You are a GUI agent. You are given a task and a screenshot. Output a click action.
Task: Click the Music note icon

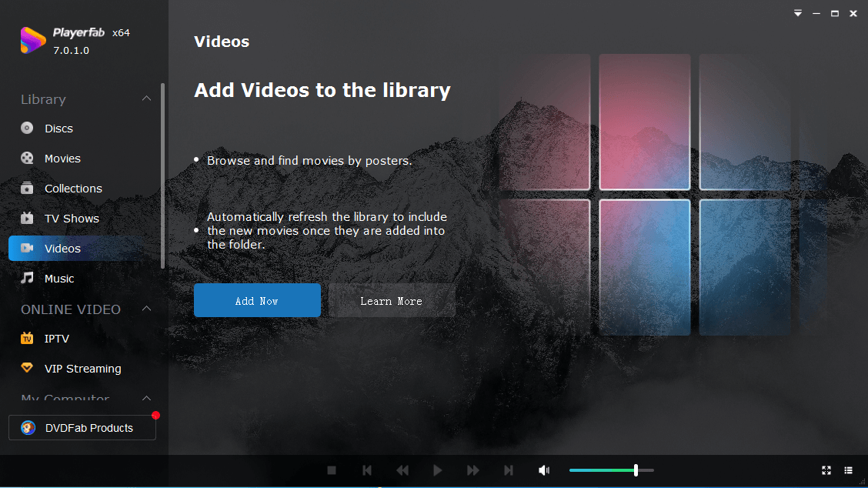point(27,278)
